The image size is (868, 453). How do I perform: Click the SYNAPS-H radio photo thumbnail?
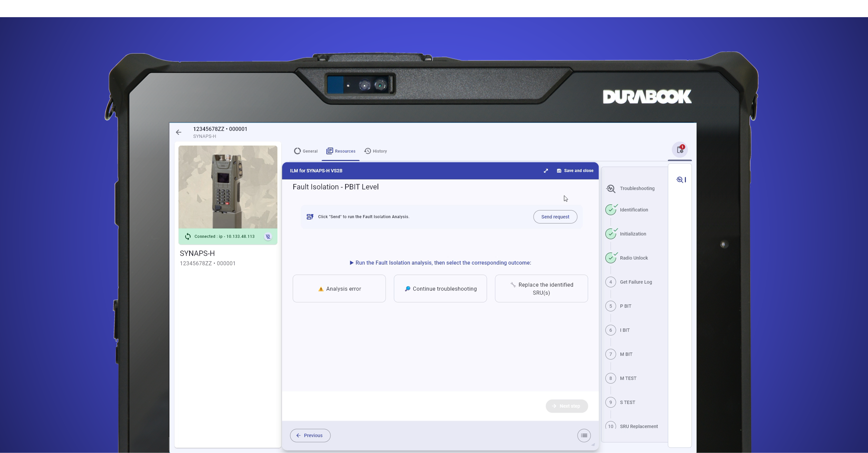pyautogui.click(x=228, y=187)
